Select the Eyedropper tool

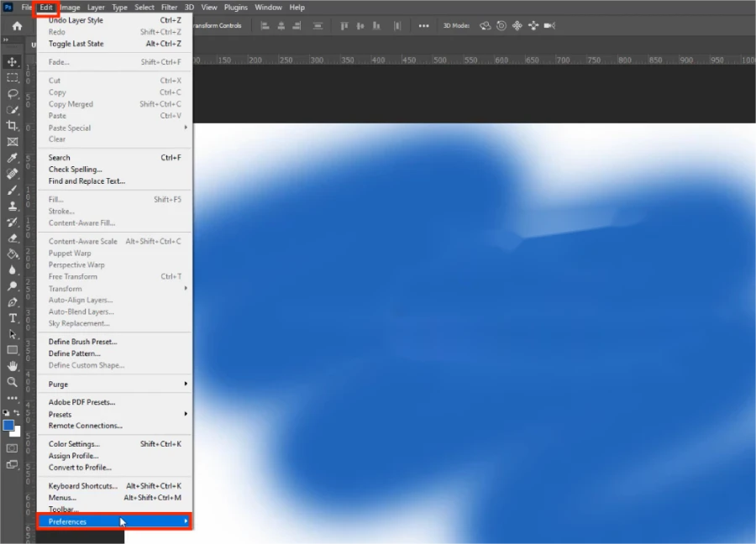[x=12, y=158]
